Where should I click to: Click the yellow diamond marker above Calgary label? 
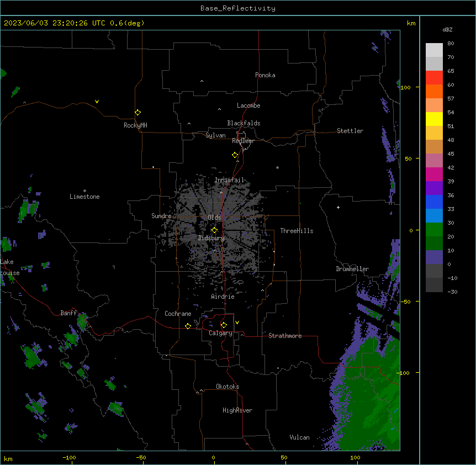224,325
